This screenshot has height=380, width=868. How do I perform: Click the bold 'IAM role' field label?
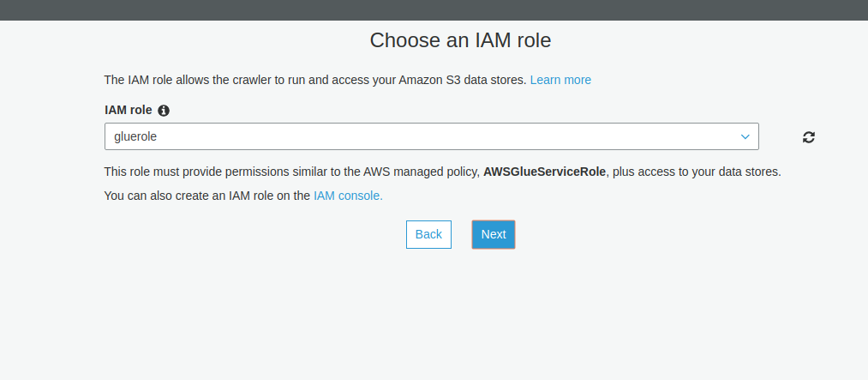point(129,111)
